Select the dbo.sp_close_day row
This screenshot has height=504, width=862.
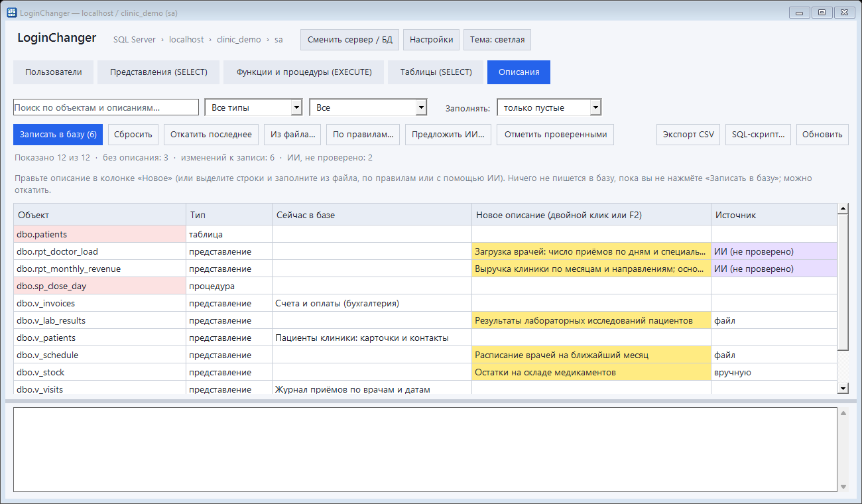coord(425,286)
